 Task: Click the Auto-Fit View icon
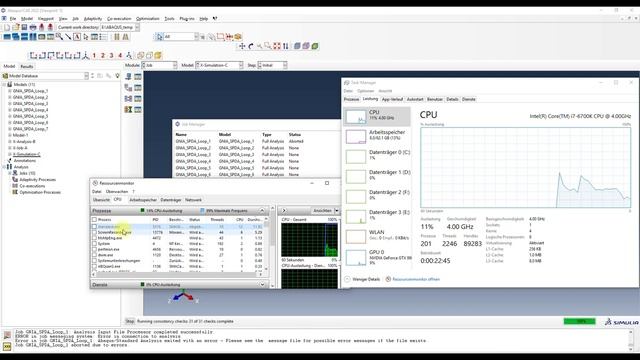(277, 46)
